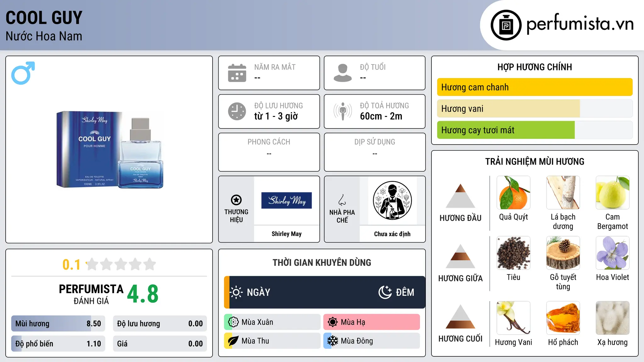This screenshot has width=644, height=362.
Task: Click the perfumista.vn bottle logo icon
Action: 506,25
